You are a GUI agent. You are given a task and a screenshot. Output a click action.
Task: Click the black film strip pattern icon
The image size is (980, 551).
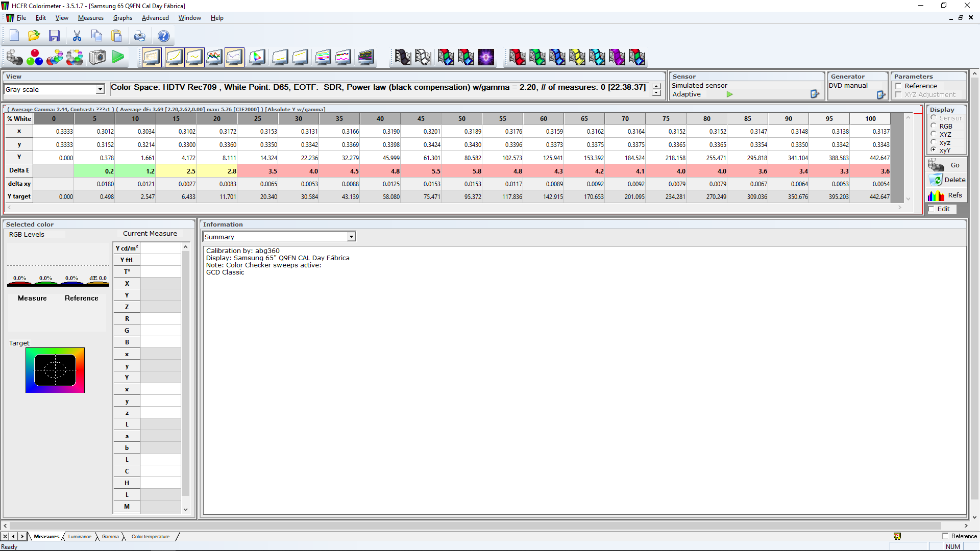403,57
